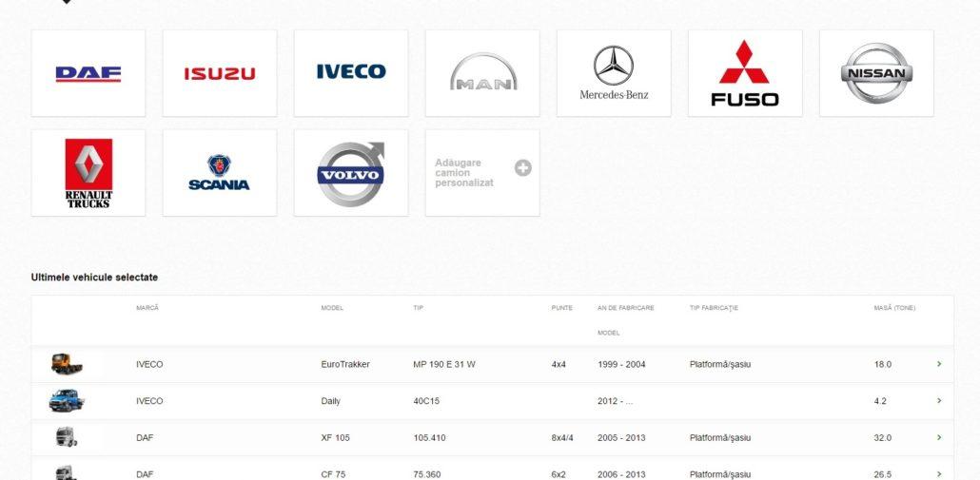Select the 'CF 75' model cell
This screenshot has height=480, width=980.
tap(333, 475)
